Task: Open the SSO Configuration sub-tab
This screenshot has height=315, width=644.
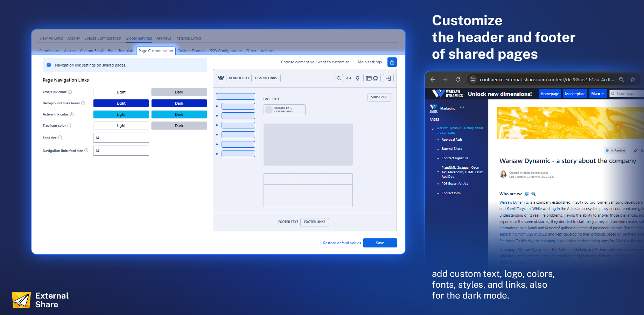Action: (226, 51)
